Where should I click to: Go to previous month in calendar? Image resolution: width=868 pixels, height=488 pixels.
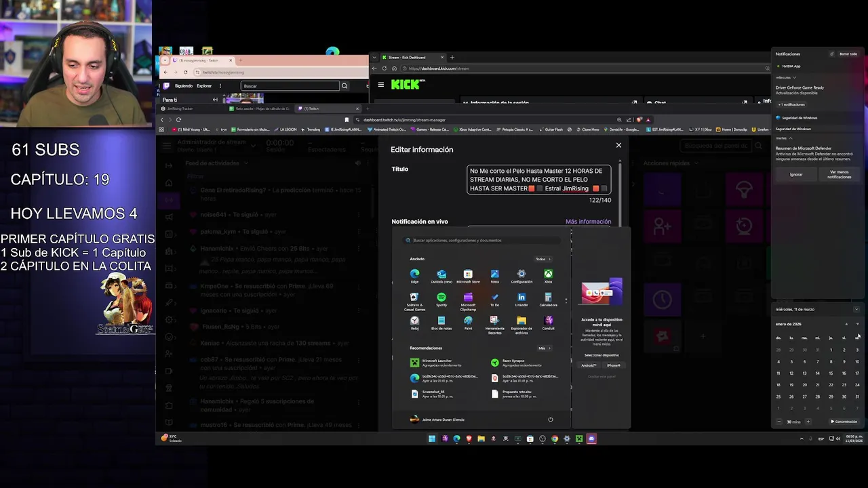[846, 324]
